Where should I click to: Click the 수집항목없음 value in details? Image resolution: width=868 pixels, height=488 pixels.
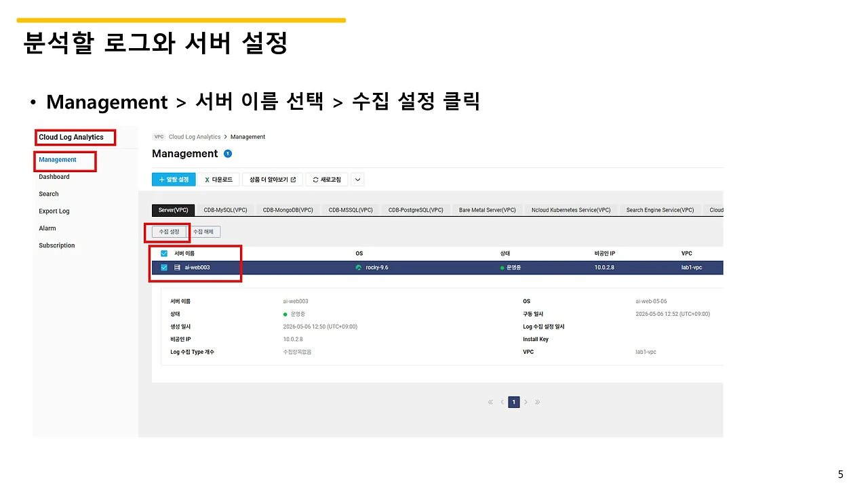point(297,352)
